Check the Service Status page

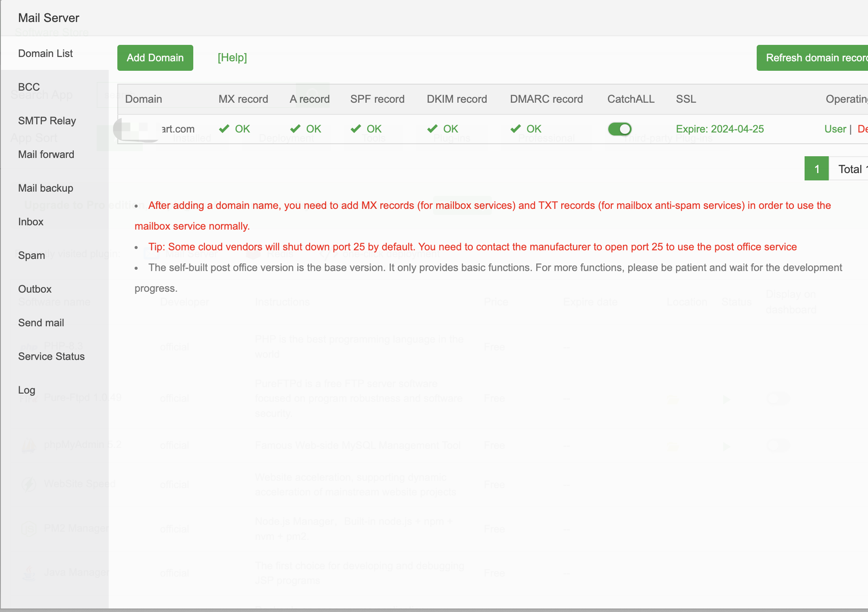point(51,356)
